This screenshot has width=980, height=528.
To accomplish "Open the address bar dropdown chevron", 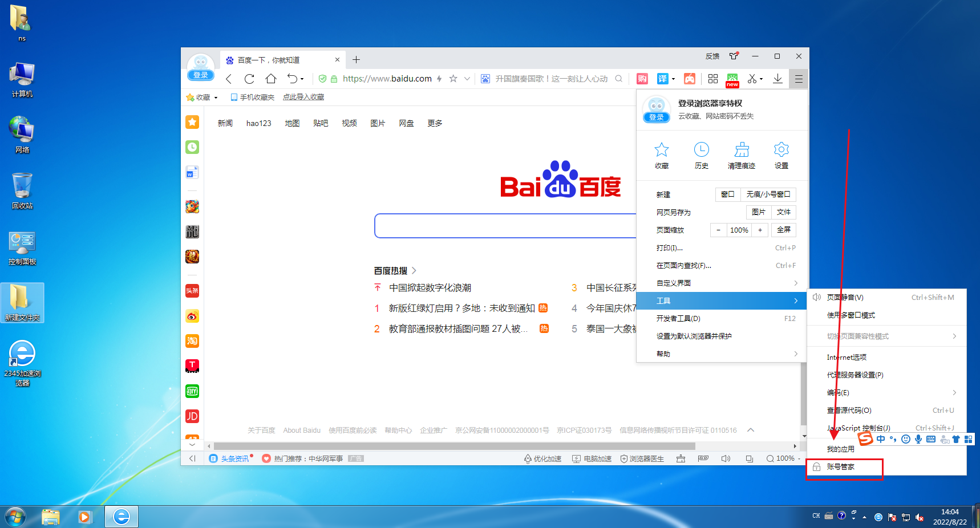I will pyautogui.click(x=467, y=79).
